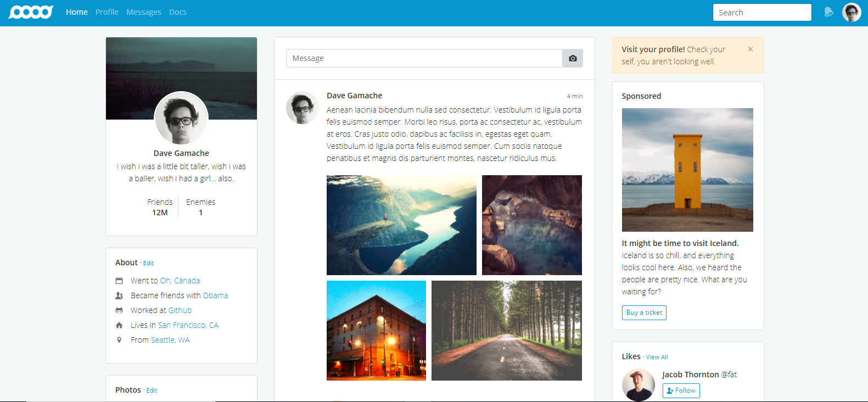Image resolution: width=868 pixels, height=402 pixels.
Task: Click the app logo in navbar
Action: [31, 12]
